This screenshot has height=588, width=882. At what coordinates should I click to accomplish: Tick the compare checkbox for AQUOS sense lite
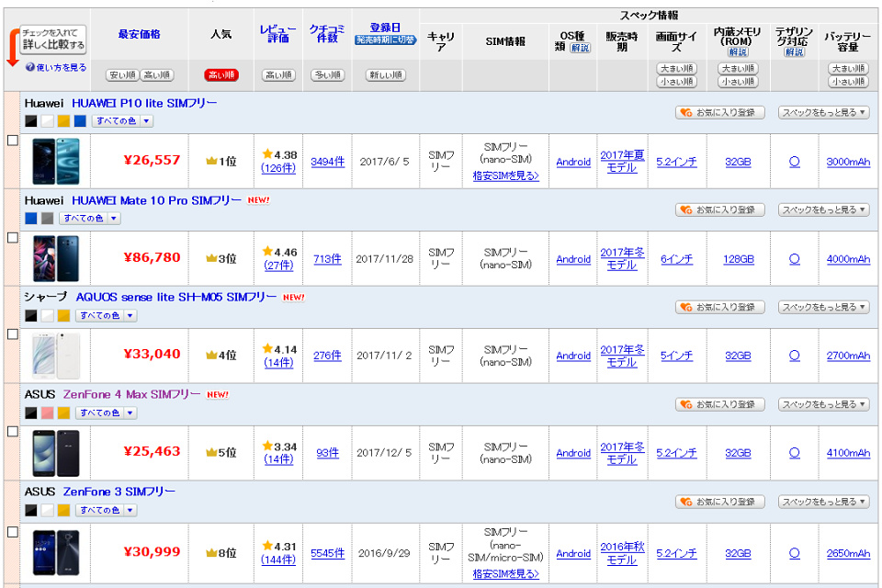click(12, 334)
